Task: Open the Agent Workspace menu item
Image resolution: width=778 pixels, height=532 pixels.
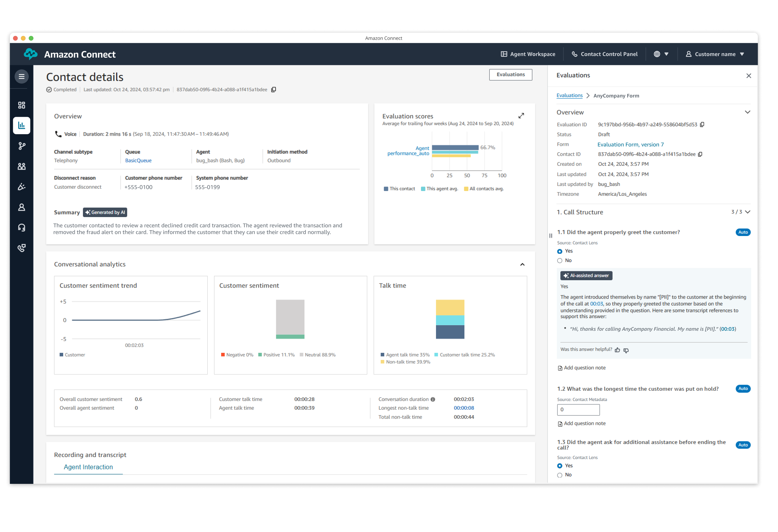Action: (528, 54)
